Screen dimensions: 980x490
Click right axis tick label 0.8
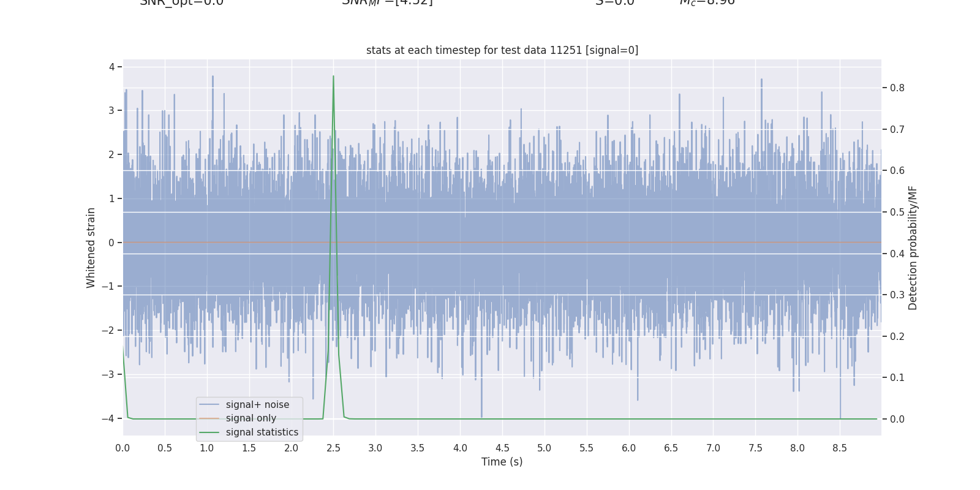pos(897,88)
